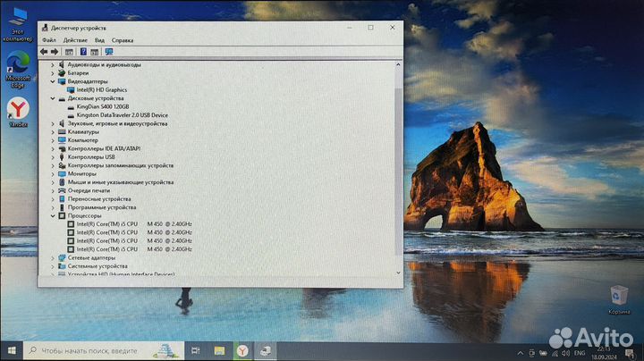Viewport: 644px width, 361px height.
Task: Select Мыши и иные указывающие устройства
Action: tap(121, 182)
